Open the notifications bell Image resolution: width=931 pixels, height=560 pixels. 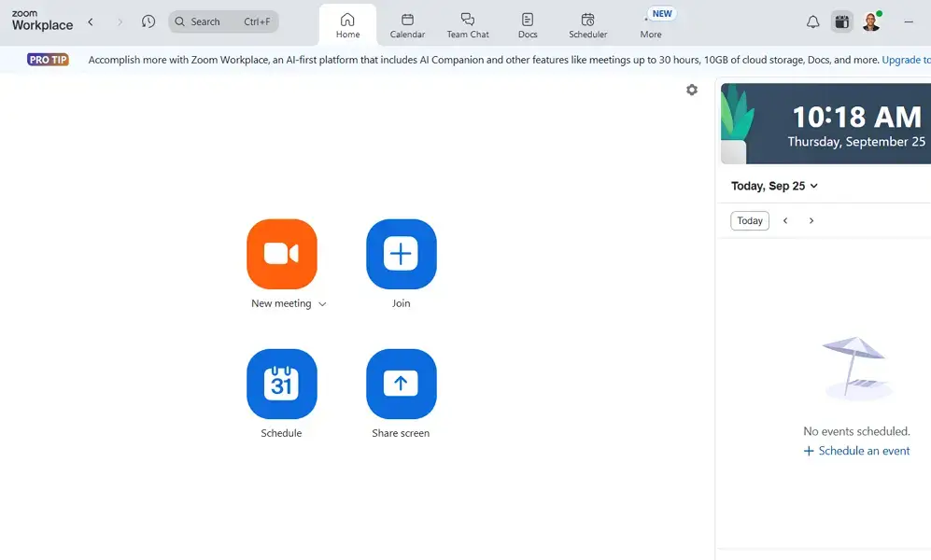(x=812, y=21)
